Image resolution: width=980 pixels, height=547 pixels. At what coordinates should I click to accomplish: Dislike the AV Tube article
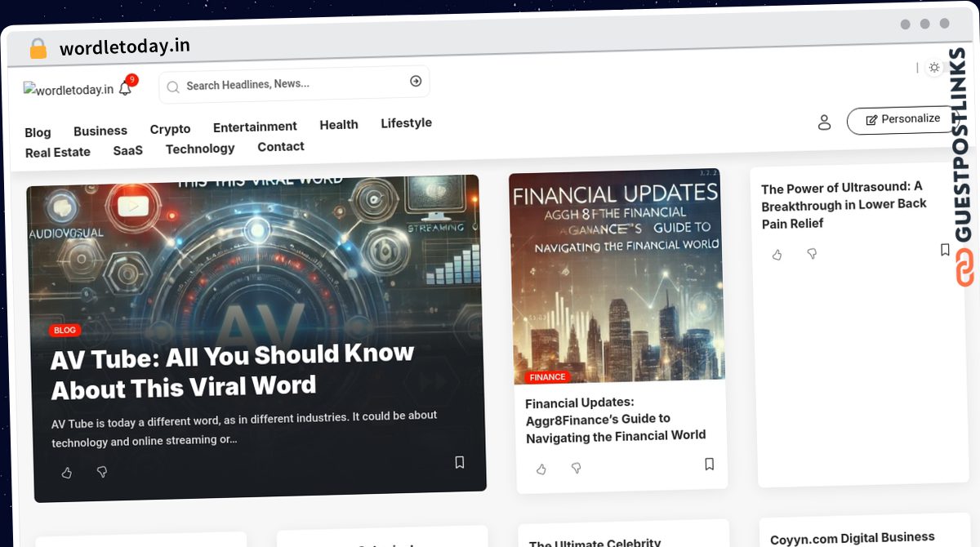[x=102, y=472]
